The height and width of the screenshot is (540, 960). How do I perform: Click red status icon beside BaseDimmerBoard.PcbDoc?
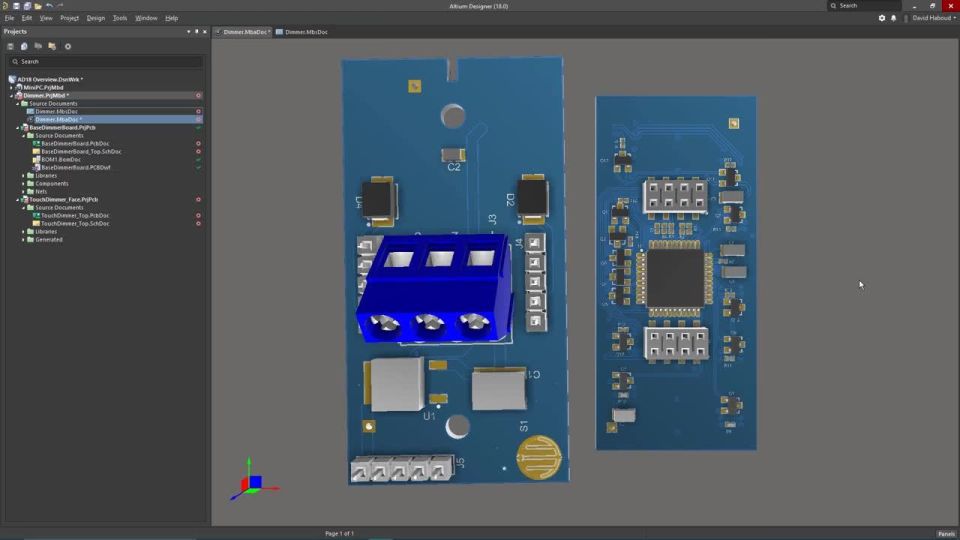(198, 143)
